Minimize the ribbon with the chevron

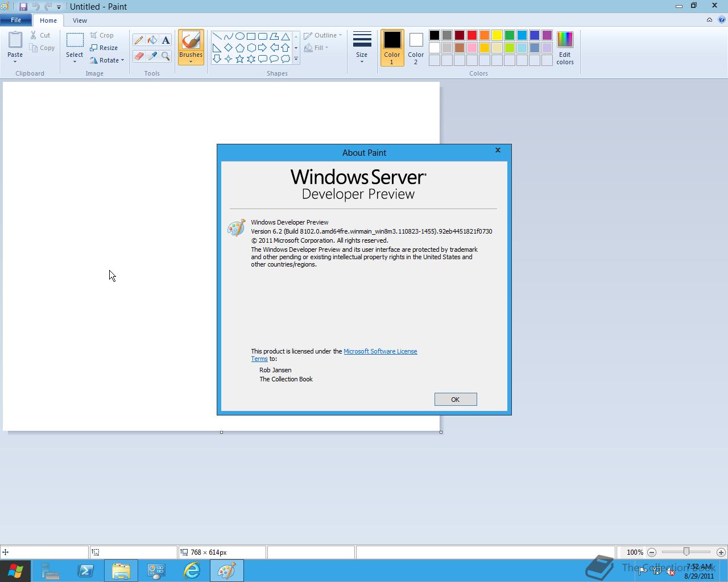click(709, 20)
